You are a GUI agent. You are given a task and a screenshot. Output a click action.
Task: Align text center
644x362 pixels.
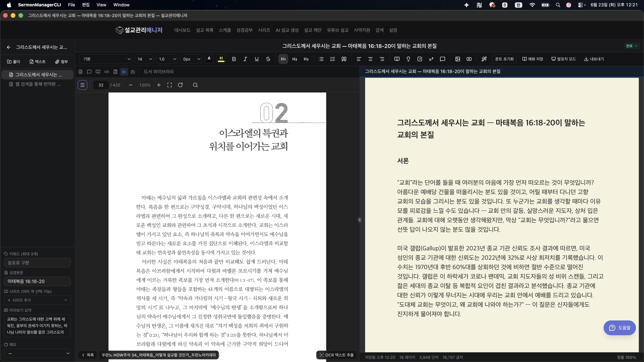pos(370,59)
